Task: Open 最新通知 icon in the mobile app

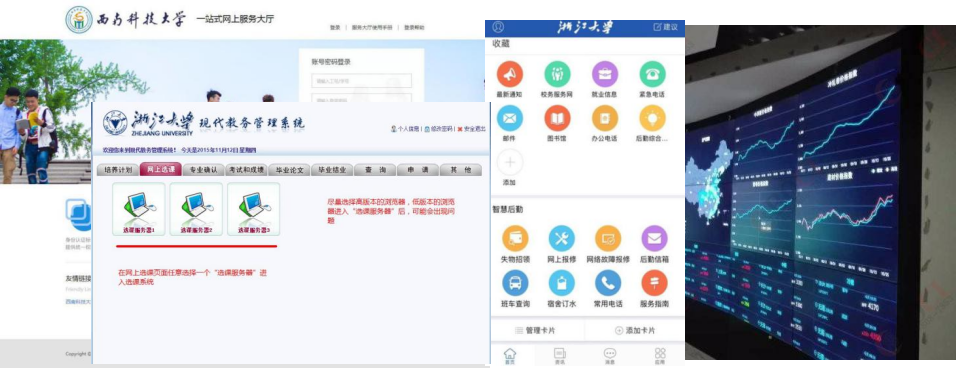Action: coord(510,74)
